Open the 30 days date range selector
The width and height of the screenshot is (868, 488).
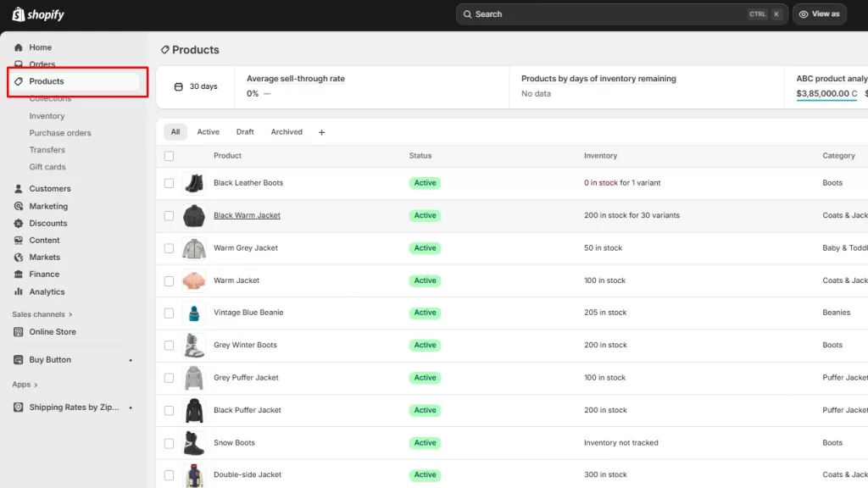click(x=196, y=86)
